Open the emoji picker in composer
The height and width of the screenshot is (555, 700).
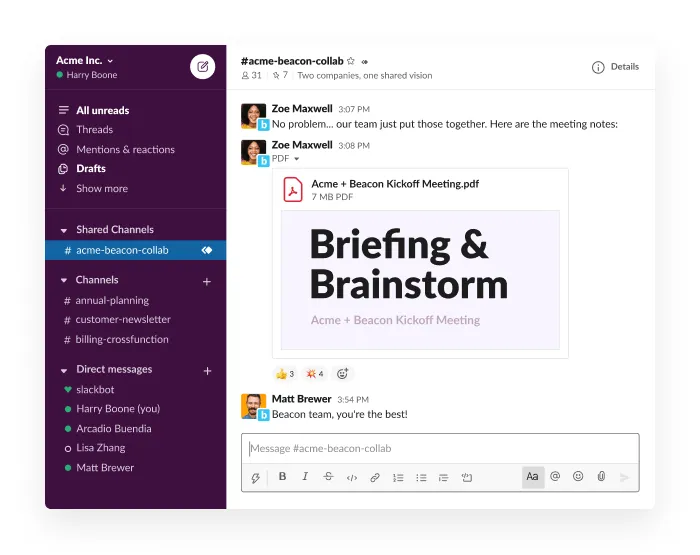(578, 476)
